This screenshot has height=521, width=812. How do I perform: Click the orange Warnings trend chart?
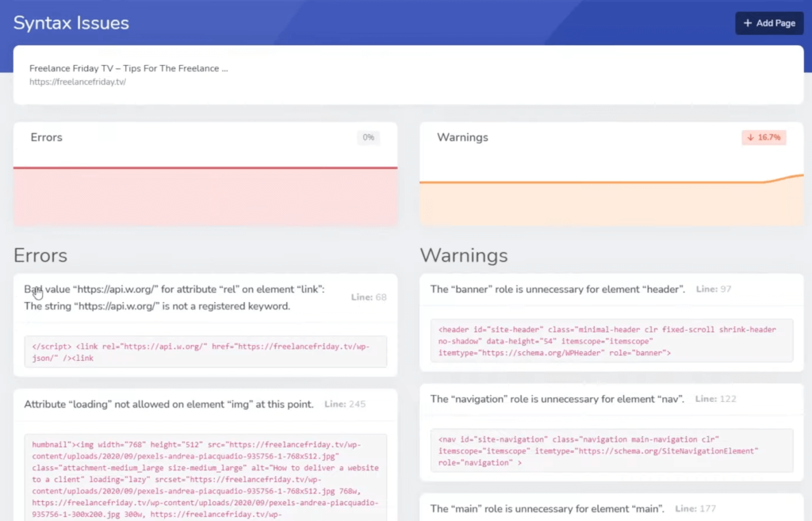coord(611,199)
